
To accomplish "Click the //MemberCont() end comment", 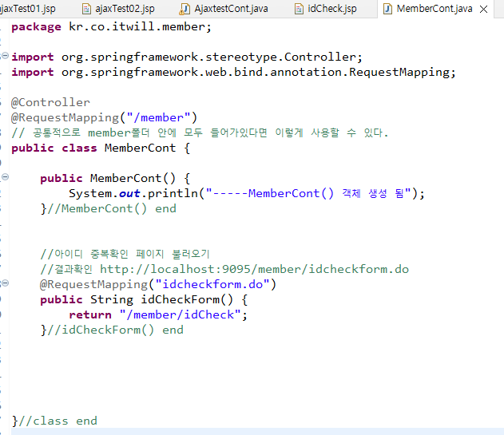I will coord(112,209).
